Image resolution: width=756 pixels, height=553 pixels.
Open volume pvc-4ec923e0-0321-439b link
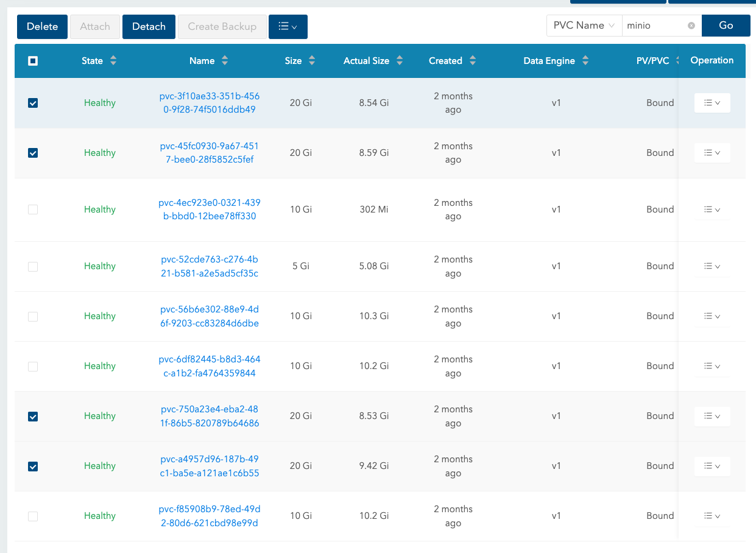[x=210, y=210]
